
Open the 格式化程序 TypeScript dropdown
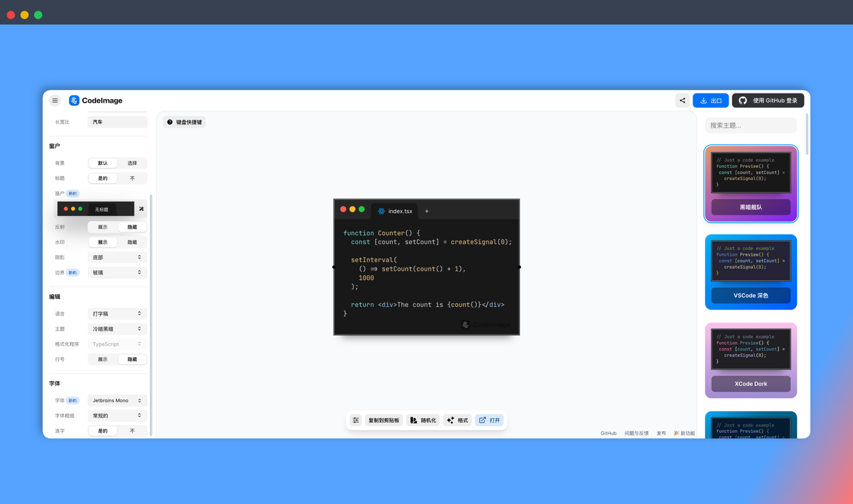coord(117,344)
